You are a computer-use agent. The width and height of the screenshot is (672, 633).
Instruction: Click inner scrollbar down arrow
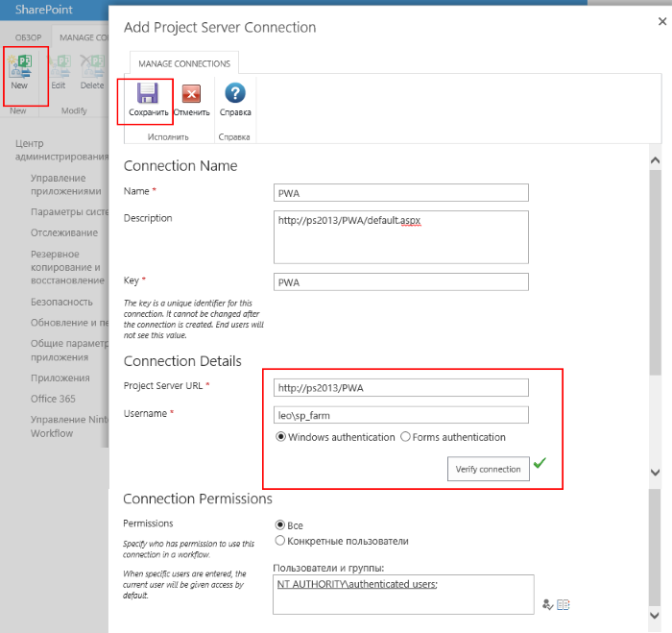655,473
